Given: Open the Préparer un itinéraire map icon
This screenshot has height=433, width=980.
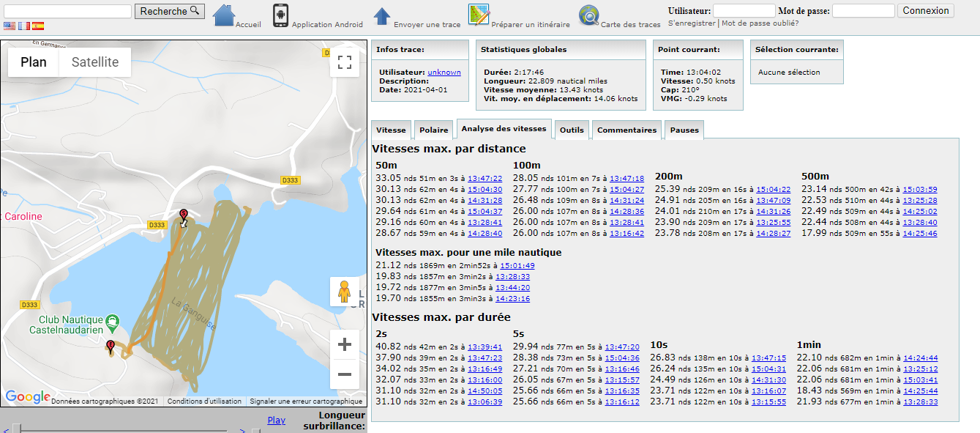Looking at the screenshot, I should [479, 15].
